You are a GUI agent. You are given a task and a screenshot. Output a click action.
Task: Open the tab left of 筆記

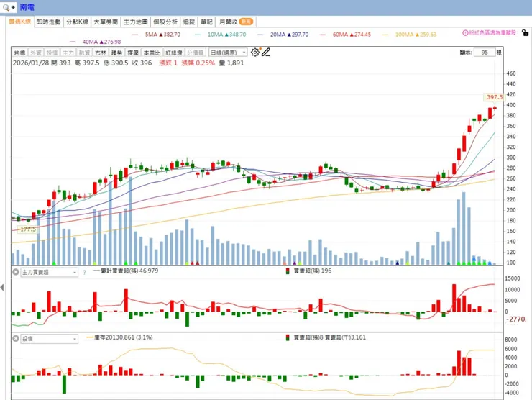[189, 22]
